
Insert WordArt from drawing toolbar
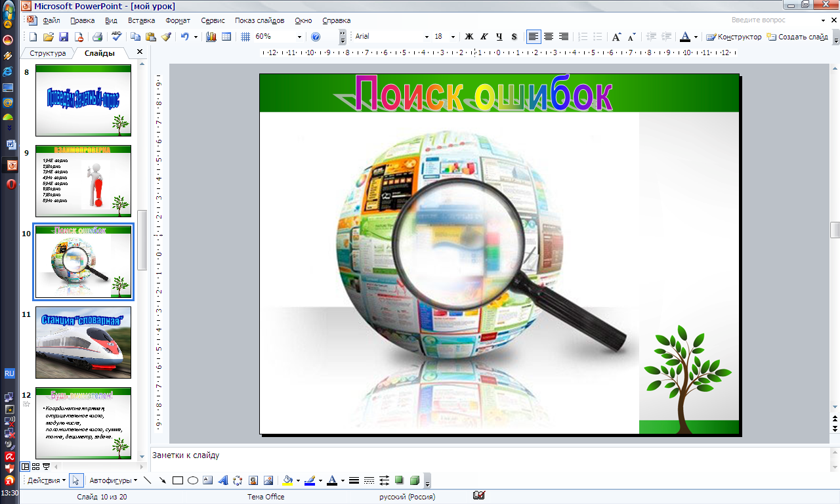223,480
